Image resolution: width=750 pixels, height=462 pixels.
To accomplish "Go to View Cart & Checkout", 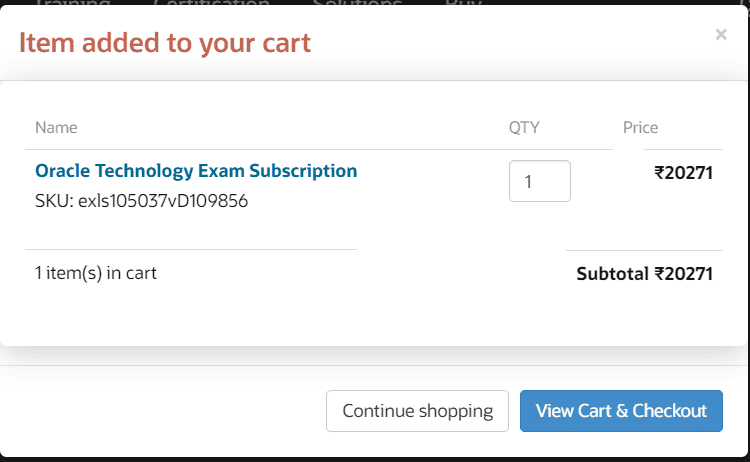I will 621,411.
